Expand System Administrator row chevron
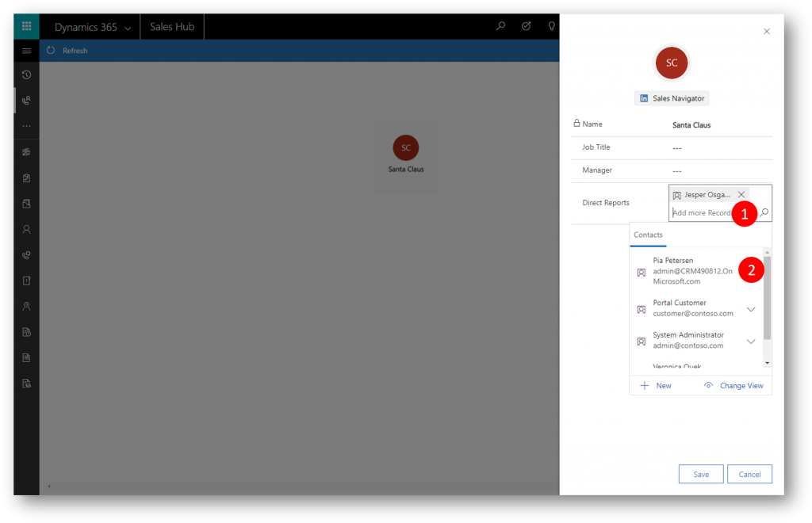812x523 pixels. (751, 342)
